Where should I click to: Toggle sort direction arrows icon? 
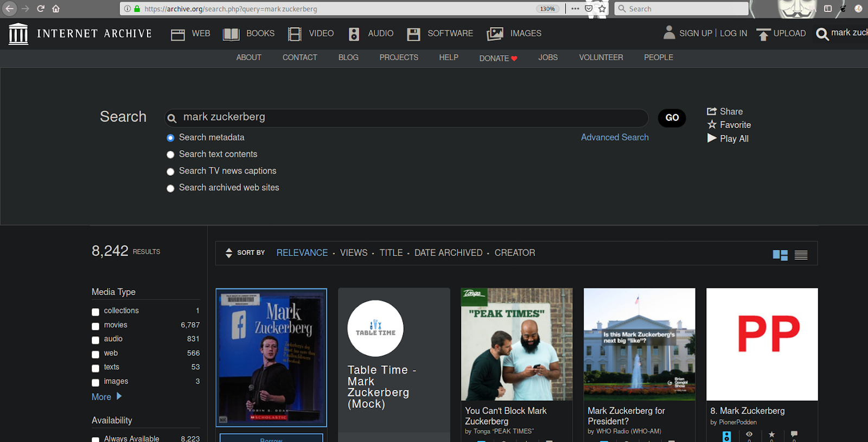(229, 253)
